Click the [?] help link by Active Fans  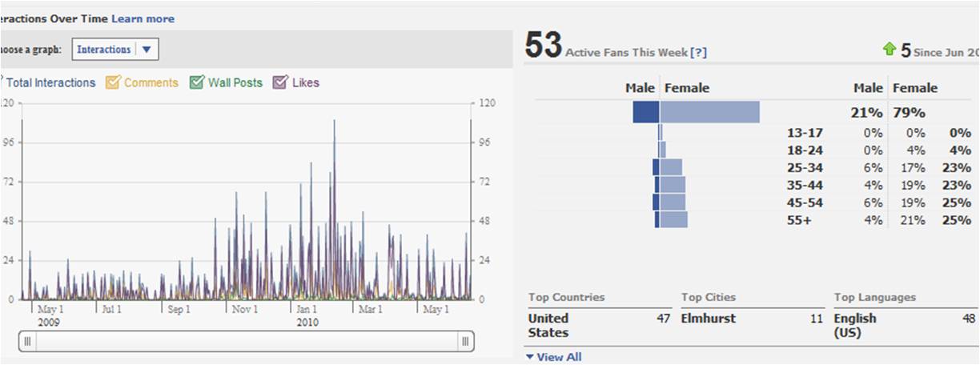pos(698,53)
